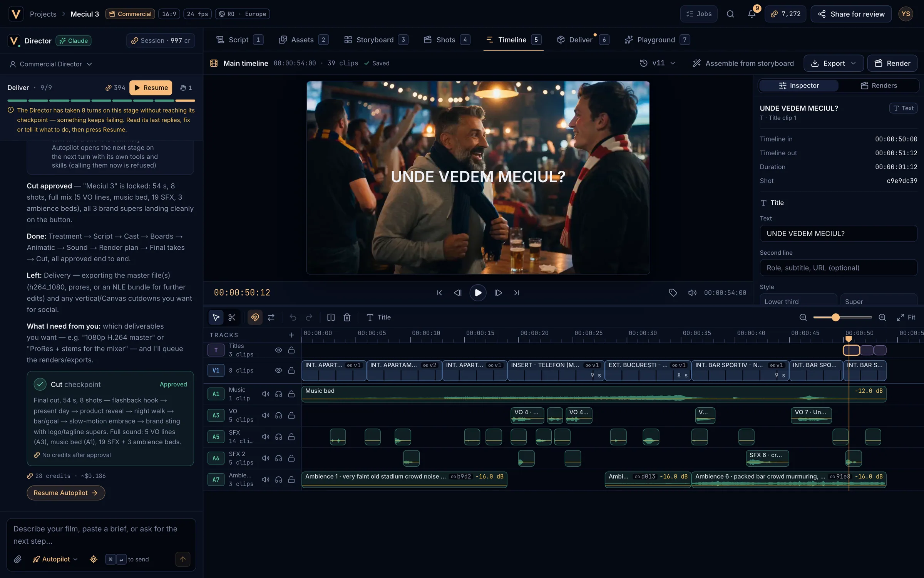Hide the Titles track with eye icon
The width and height of the screenshot is (924, 578).
click(x=279, y=350)
